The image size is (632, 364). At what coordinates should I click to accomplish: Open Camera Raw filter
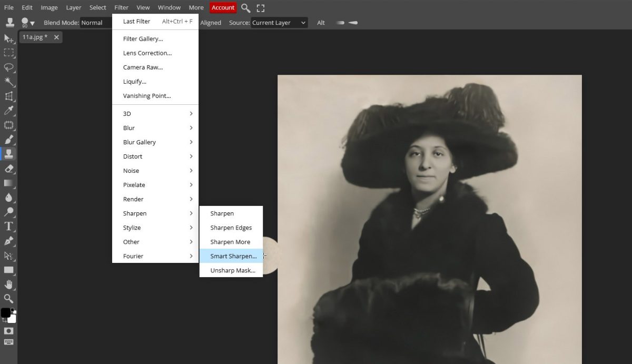[155, 67]
